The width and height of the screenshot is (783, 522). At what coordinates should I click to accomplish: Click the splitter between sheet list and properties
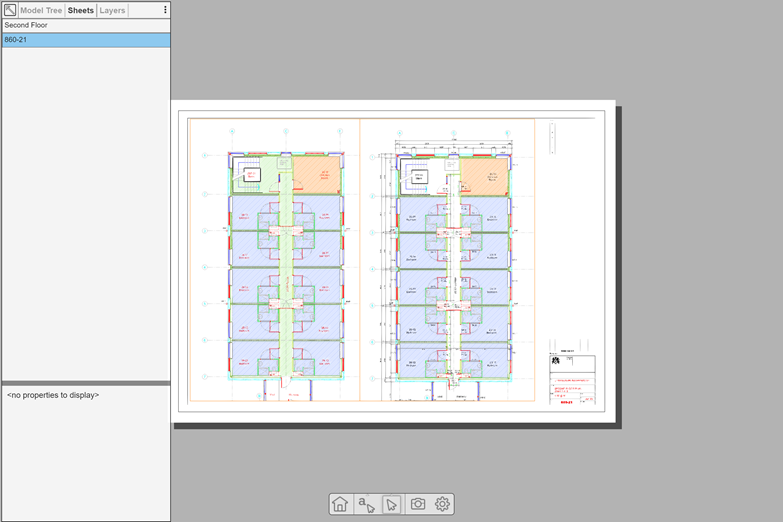85,383
